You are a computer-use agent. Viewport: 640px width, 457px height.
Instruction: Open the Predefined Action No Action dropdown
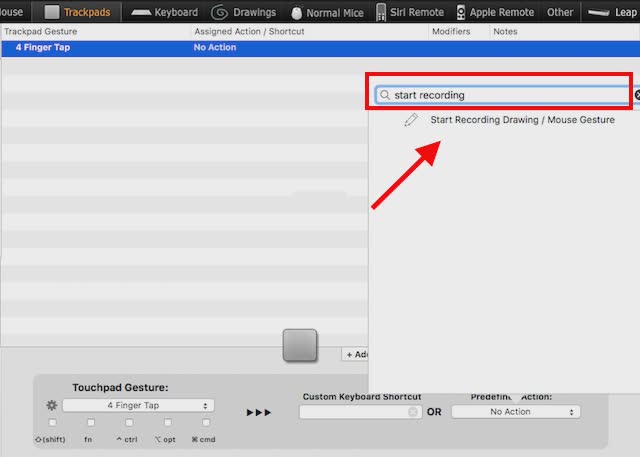(516, 412)
